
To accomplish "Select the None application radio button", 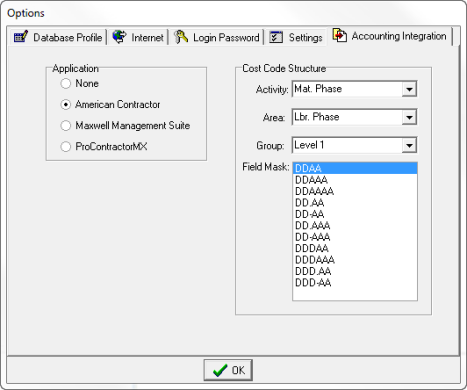I will (66, 83).
